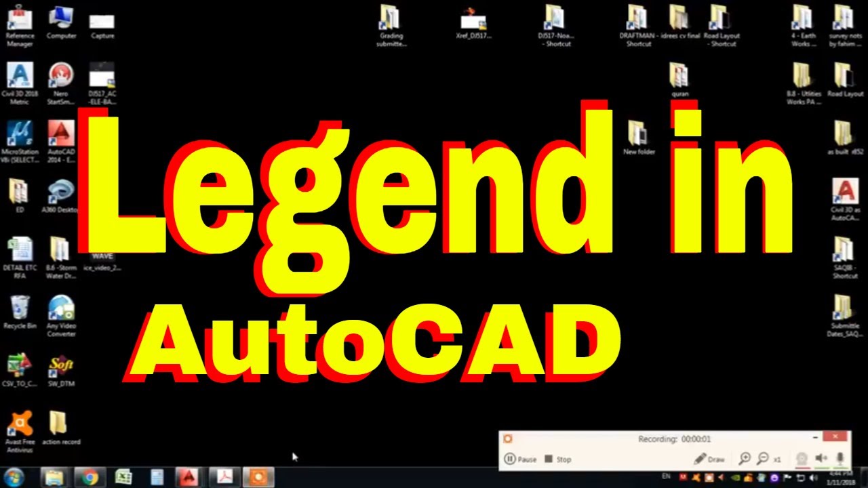
Task: Launch Any Video Converter shortcut
Action: point(61,317)
